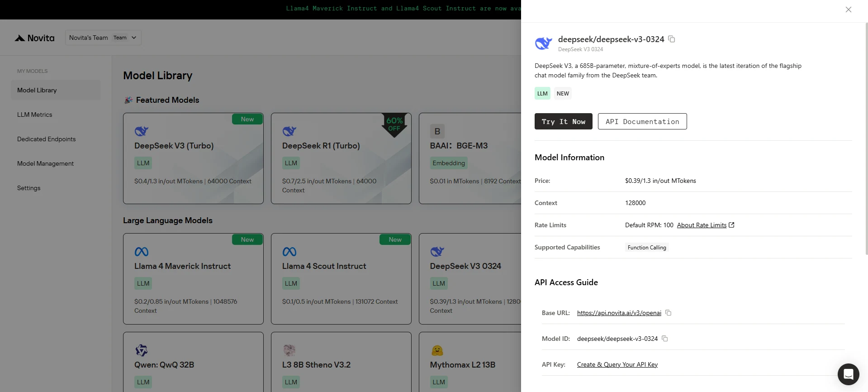Click the L3 8B Stheno avatar icon

(289, 350)
